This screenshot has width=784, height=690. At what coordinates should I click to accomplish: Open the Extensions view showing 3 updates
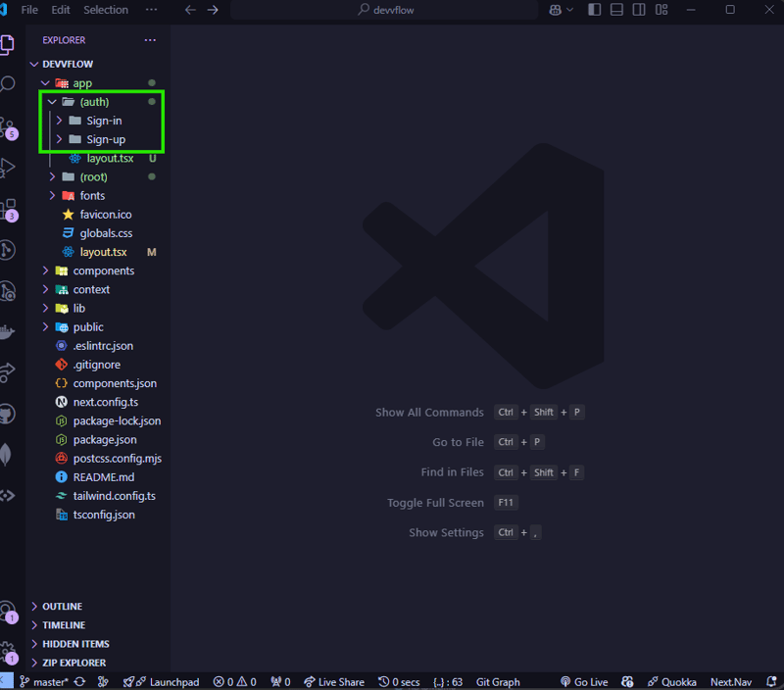tap(11, 206)
